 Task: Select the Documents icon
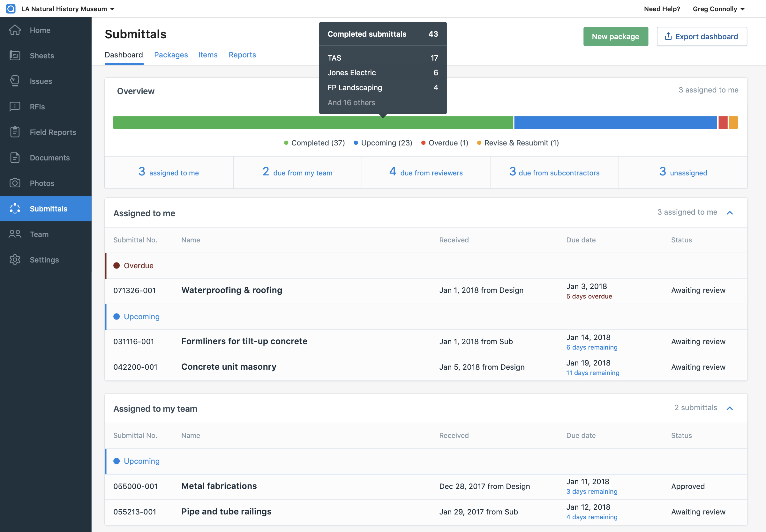(x=15, y=157)
